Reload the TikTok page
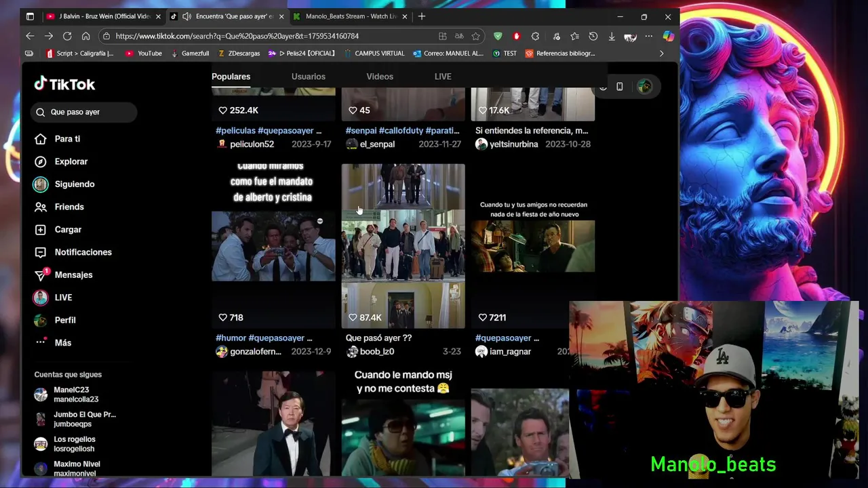 click(x=67, y=36)
